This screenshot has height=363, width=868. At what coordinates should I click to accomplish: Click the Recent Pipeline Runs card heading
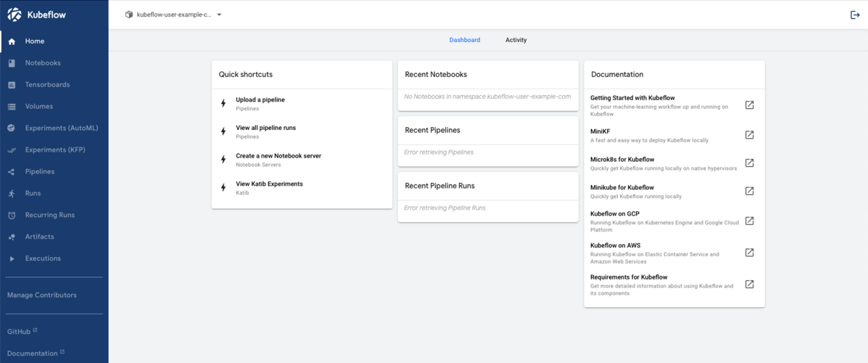[440, 186]
